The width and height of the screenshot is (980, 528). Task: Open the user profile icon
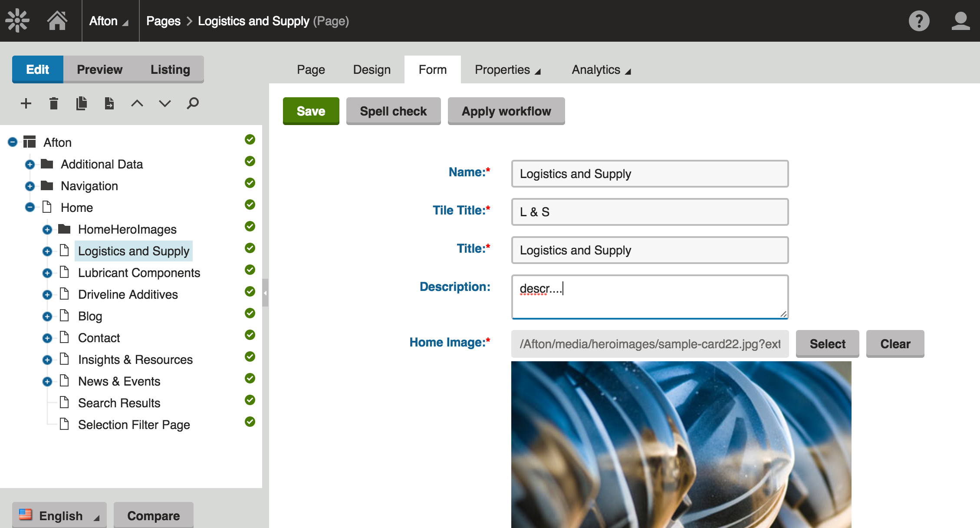point(960,21)
